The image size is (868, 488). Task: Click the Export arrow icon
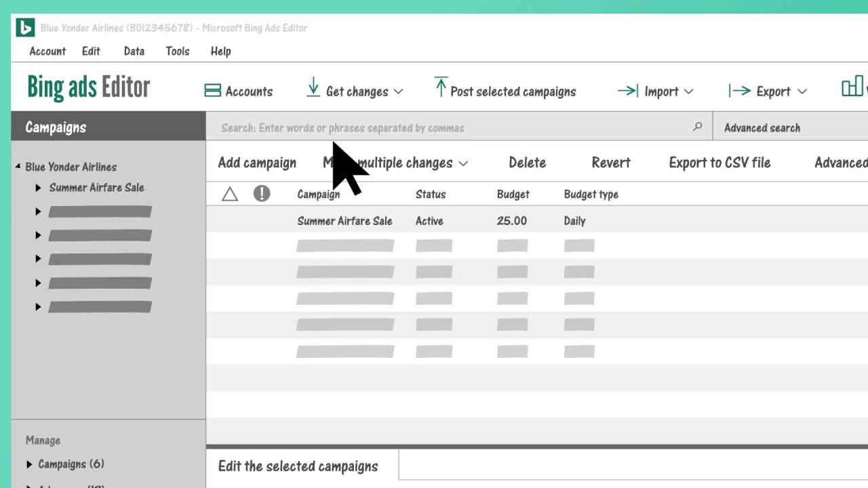coord(740,91)
